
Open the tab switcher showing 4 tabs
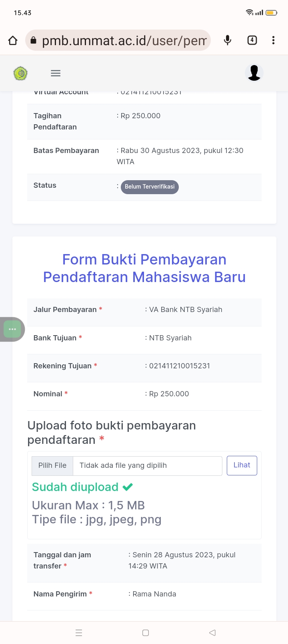[252, 40]
